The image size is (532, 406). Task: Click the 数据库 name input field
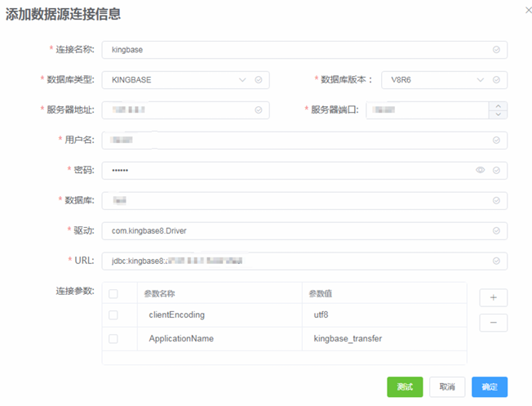tap(304, 200)
